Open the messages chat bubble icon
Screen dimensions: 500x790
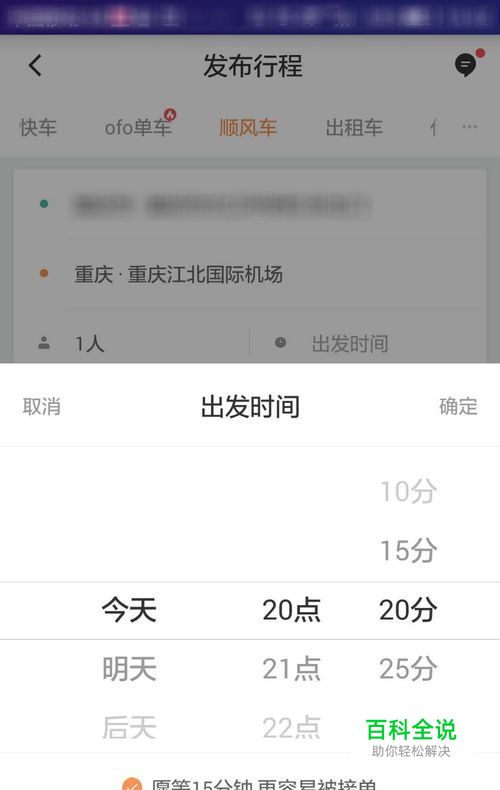[466, 64]
